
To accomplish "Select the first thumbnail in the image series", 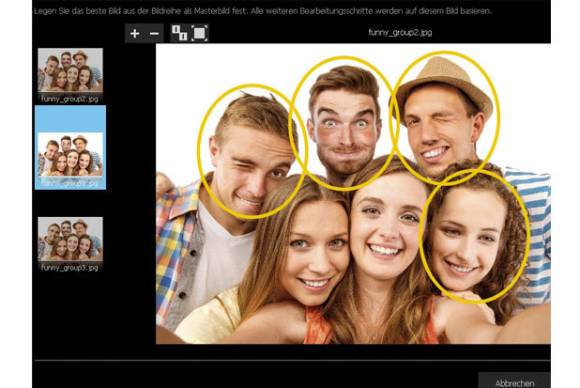I will pos(70,70).
